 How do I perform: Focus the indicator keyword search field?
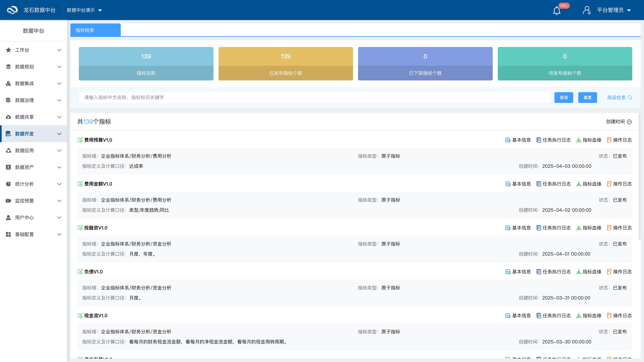pyautogui.click(x=314, y=97)
